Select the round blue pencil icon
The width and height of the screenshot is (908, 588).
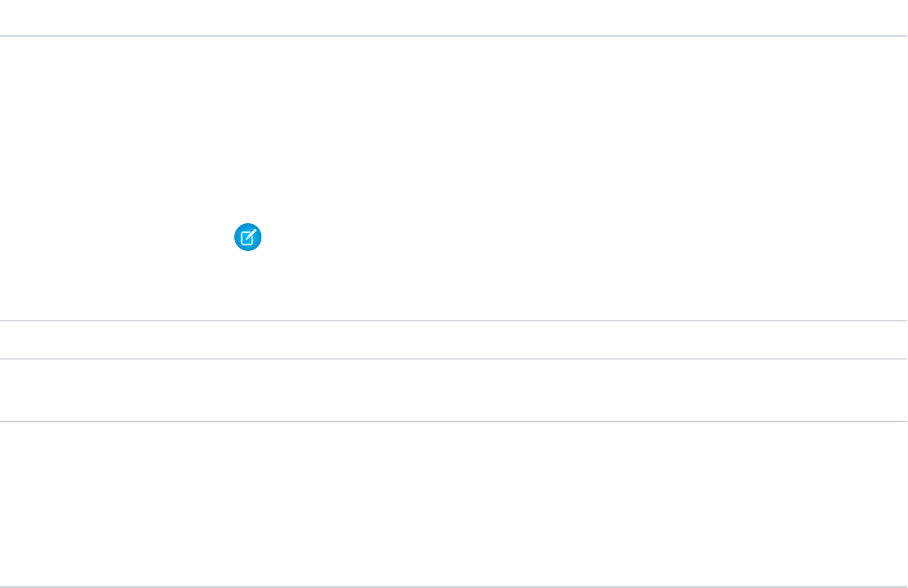[247, 238]
